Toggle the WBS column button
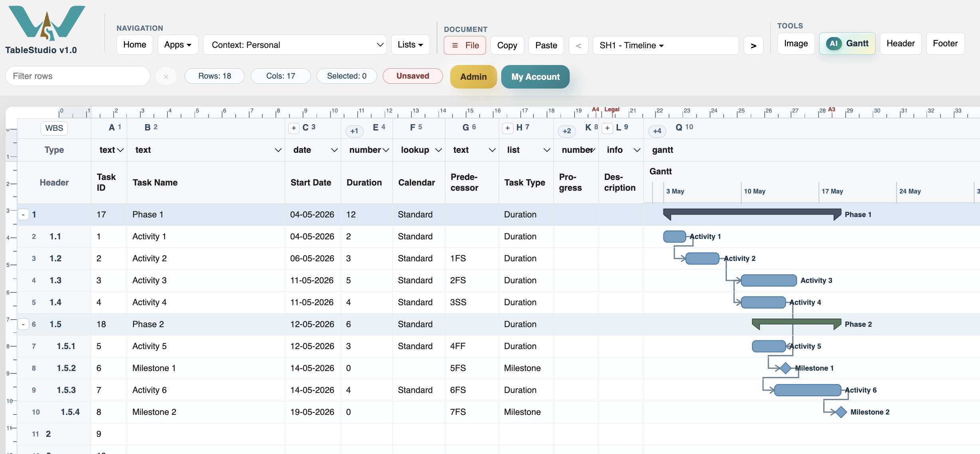 coord(54,128)
